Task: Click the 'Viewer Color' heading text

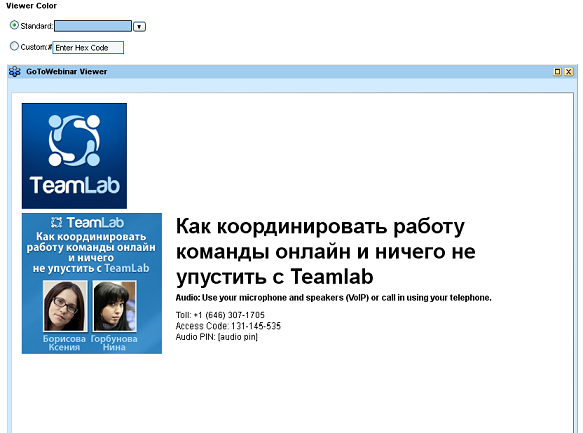Action: [32, 6]
